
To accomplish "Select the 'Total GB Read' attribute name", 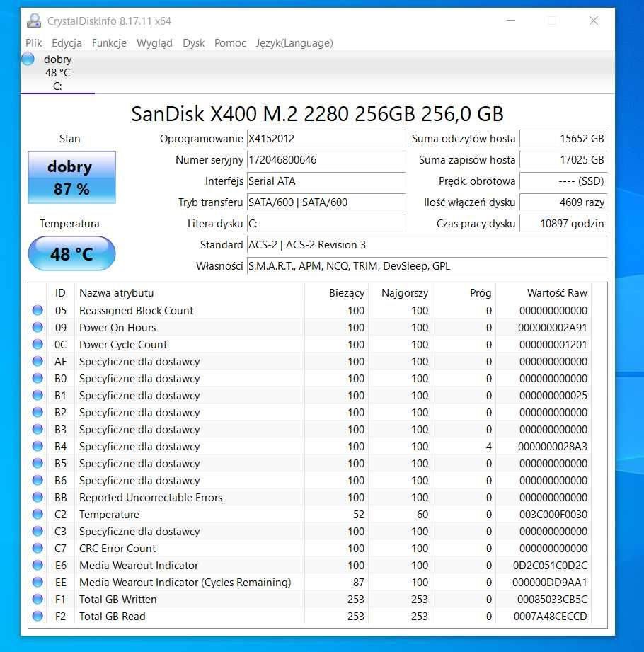I will 113,617.
